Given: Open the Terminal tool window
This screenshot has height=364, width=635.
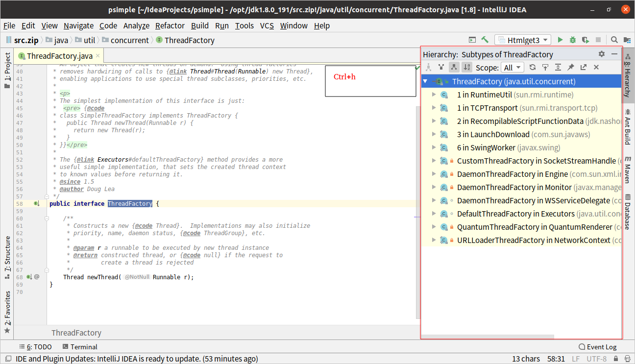Looking at the screenshot, I should (x=79, y=347).
